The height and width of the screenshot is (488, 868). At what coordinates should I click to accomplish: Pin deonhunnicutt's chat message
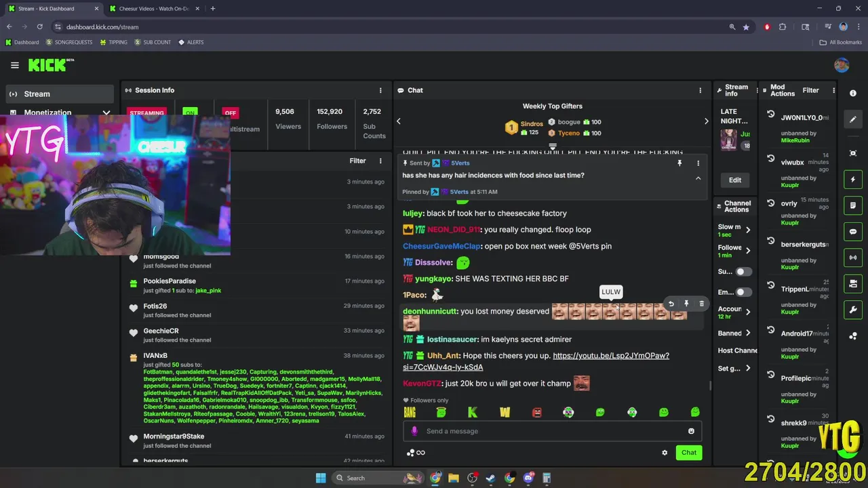[x=686, y=304]
